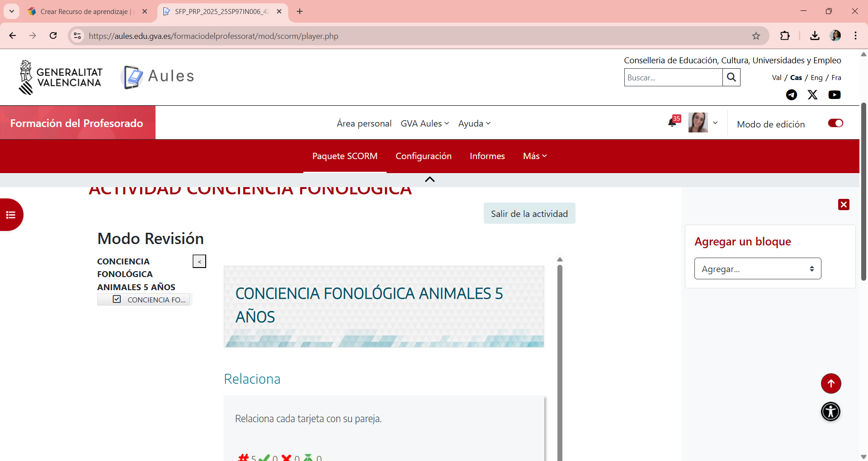Screen dimensions: 868x461
Task: Click the accessibility options icon
Action: pos(830,412)
